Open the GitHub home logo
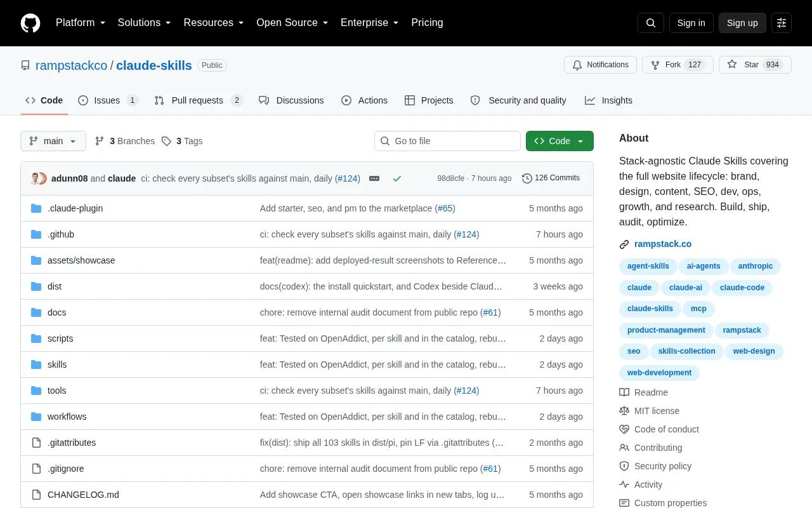 click(30, 23)
